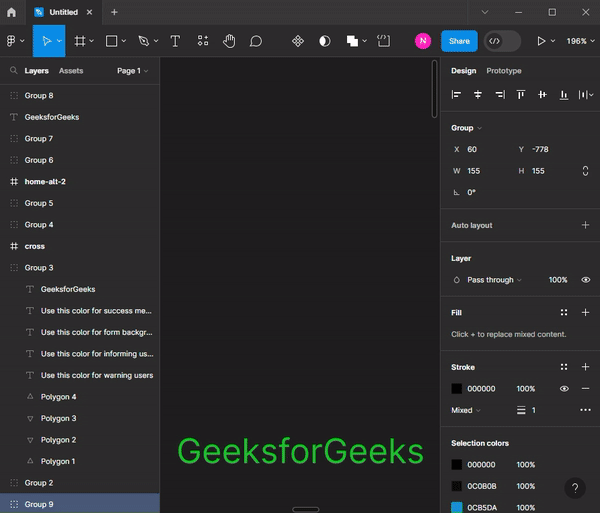
Task: Select the Text tool
Action: pos(175,41)
